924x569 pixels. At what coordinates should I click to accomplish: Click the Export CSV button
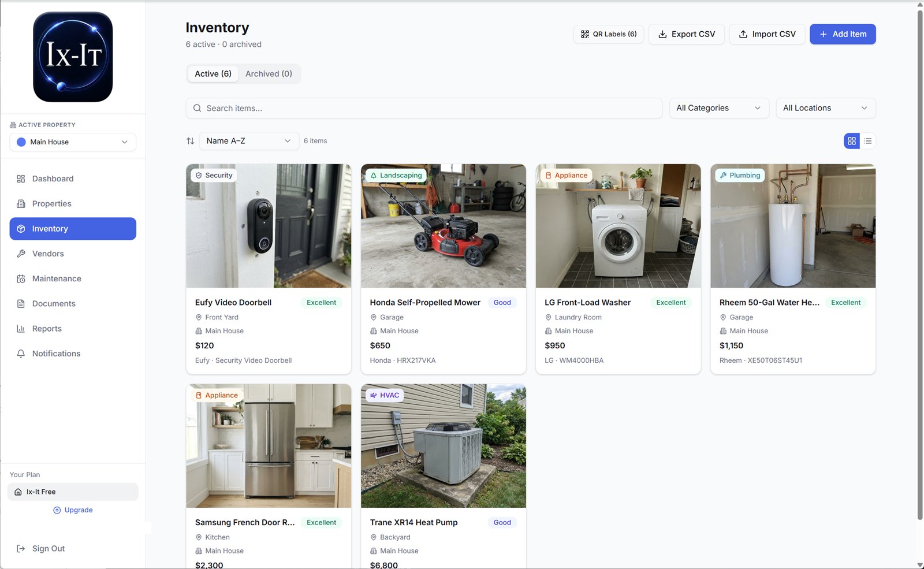click(687, 34)
